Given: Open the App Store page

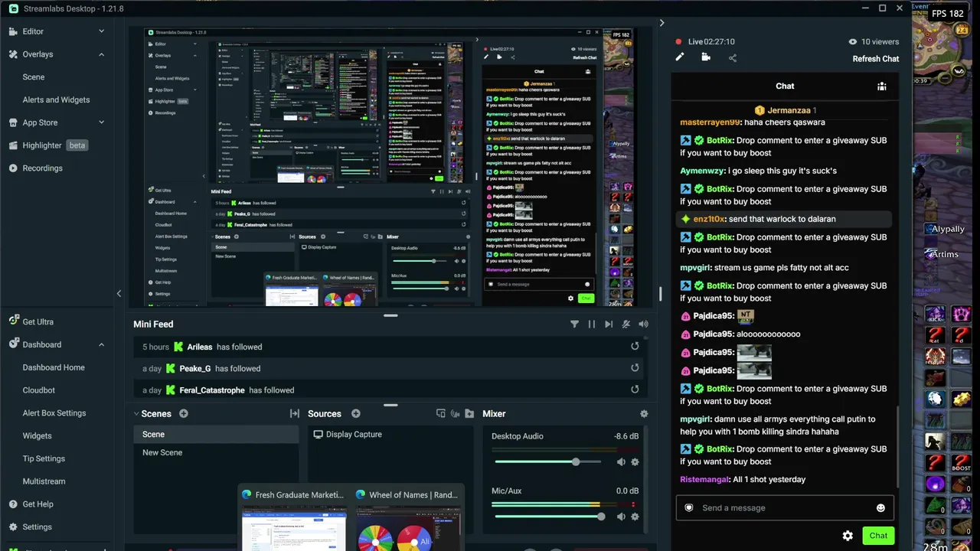Looking at the screenshot, I should (40, 122).
